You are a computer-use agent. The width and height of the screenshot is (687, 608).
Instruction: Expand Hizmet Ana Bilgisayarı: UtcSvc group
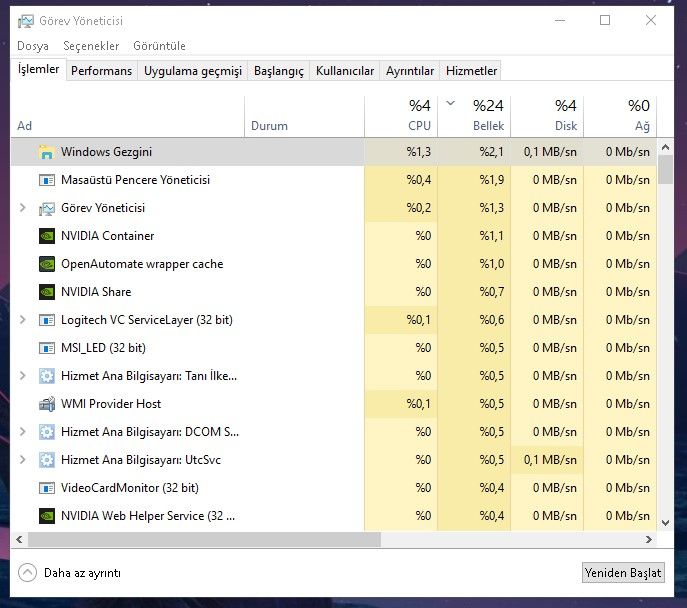click(22, 460)
